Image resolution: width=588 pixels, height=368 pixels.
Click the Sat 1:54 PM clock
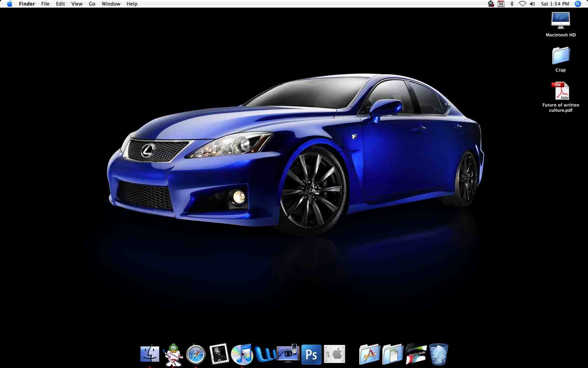[555, 4]
